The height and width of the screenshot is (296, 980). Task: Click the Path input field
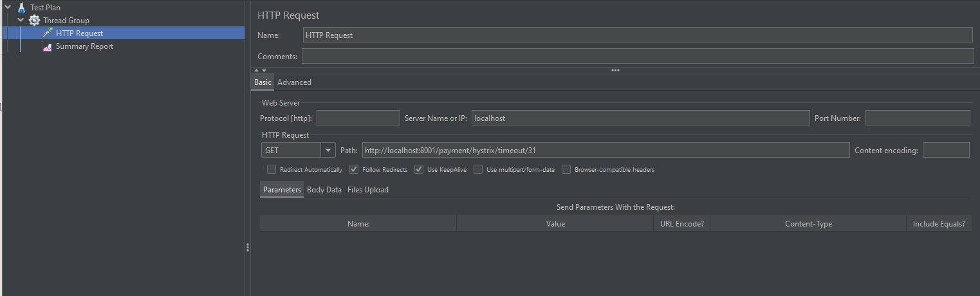click(606, 150)
